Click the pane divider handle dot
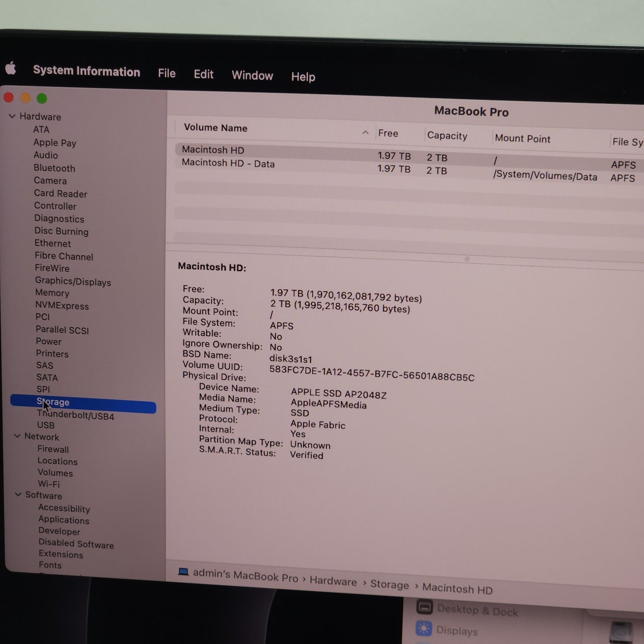This screenshot has width=644, height=644. pos(467,259)
